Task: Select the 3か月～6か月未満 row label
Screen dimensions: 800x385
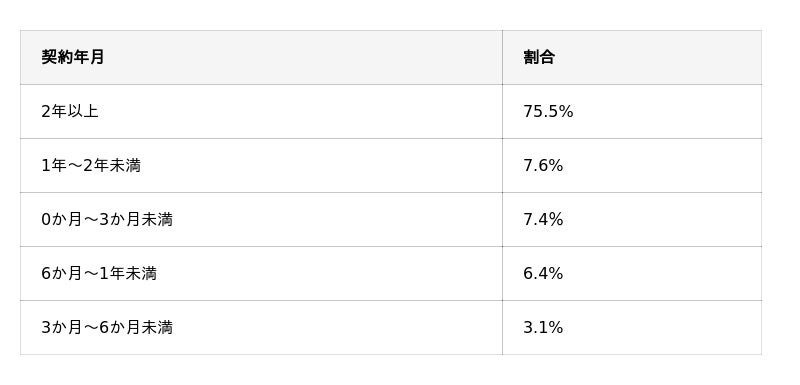Action: (107, 327)
